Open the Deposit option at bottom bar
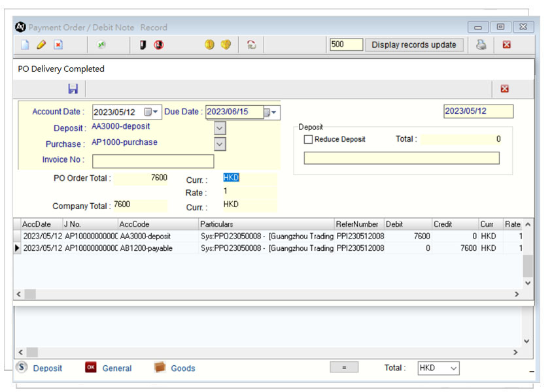Viewport: 552px width, 392px height. 39,368
